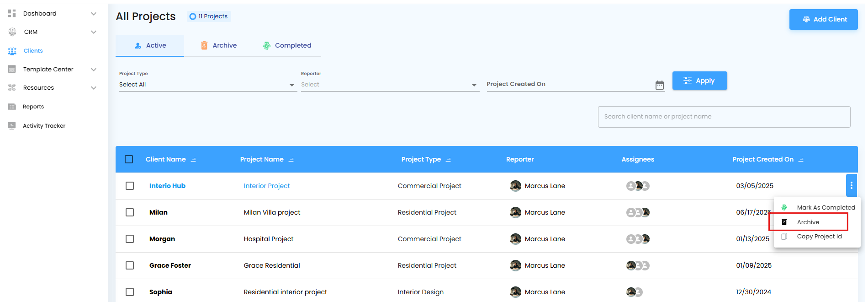Switch to the Completed tab
Screen dimensions: 868x302
287,45
